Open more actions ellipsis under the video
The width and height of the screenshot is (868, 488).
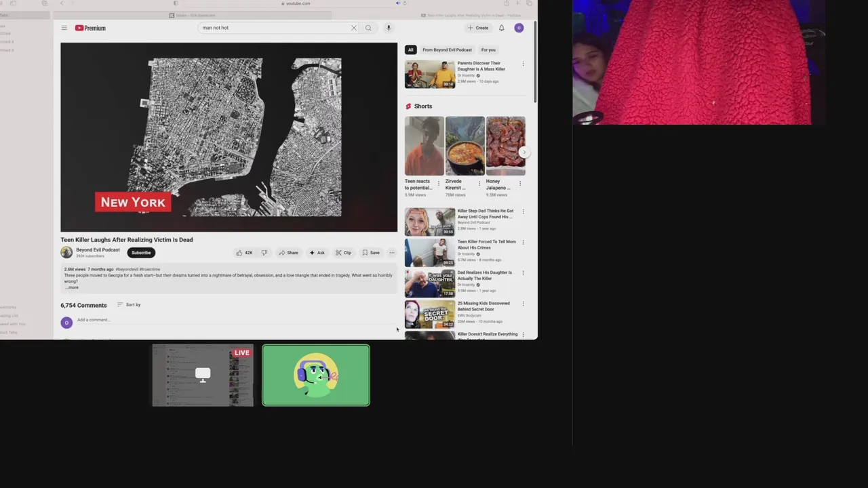392,253
